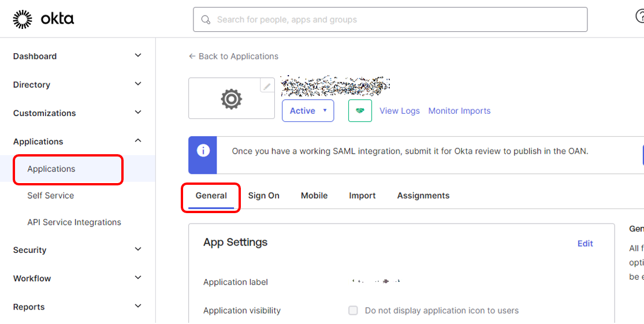
Task: Click the Dashboard sidebar label
Action: (35, 56)
